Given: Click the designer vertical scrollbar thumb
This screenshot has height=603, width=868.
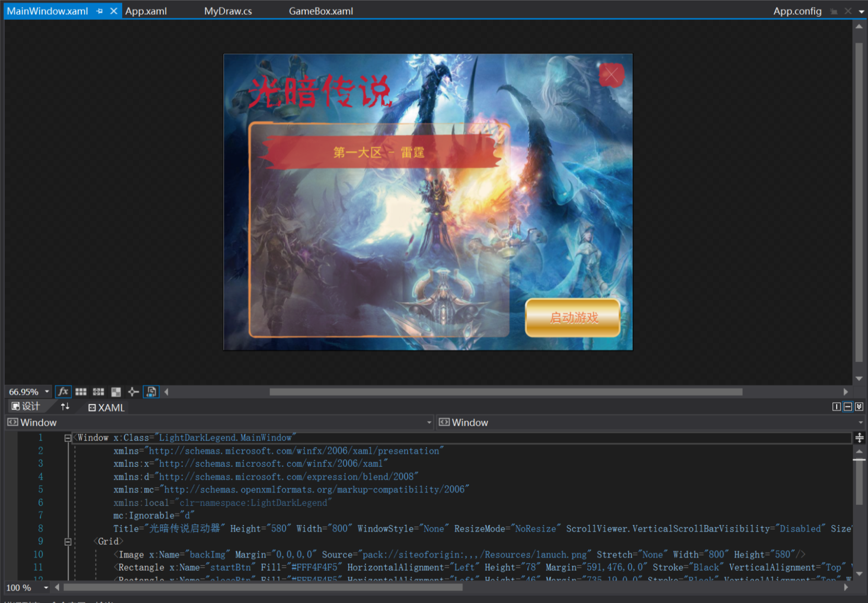Looking at the screenshot, I should coord(859,202).
